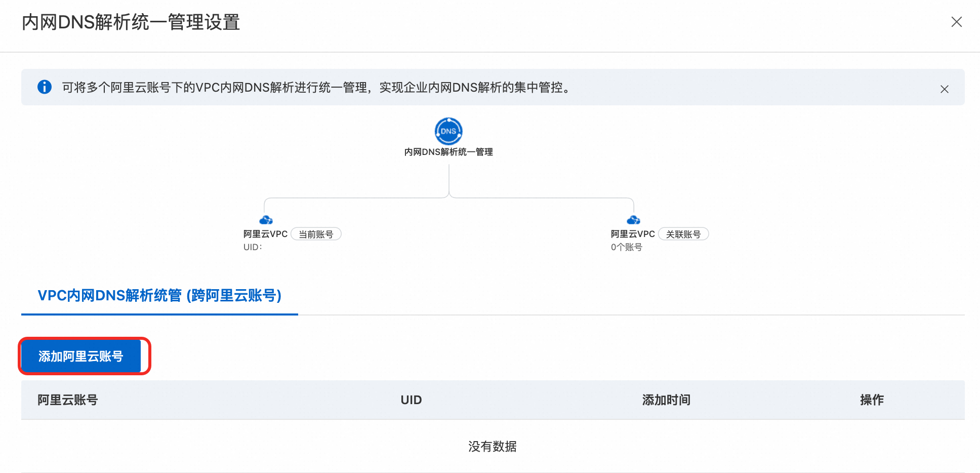Click the 0个账号 count text
Image resolution: width=980 pixels, height=473 pixels.
coord(627,247)
